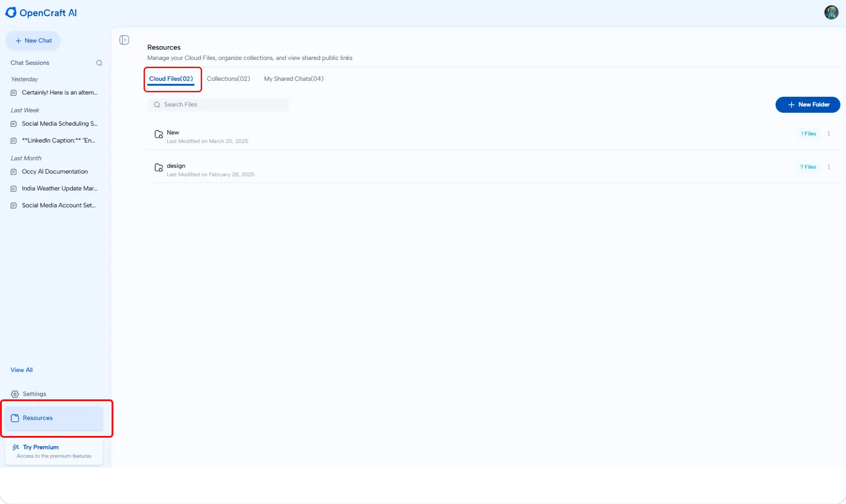Click the "design" folder icon
The width and height of the screenshot is (846, 504).
[159, 168]
